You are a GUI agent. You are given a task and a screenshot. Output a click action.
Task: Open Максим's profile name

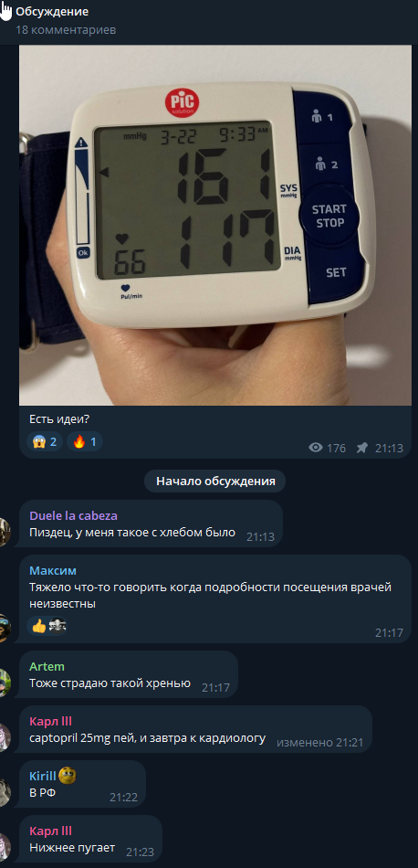53,570
